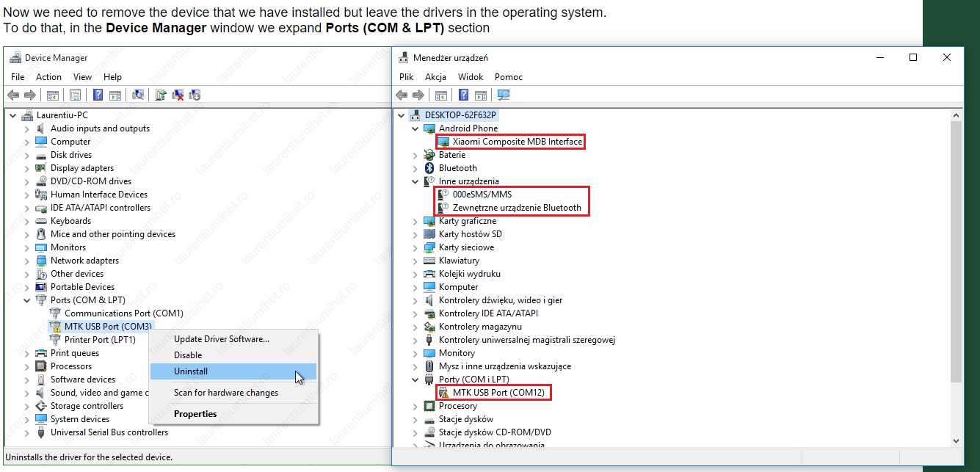Click the disable device down-arrow toolbar icon
This screenshot has height=472, width=980.
coord(195,95)
